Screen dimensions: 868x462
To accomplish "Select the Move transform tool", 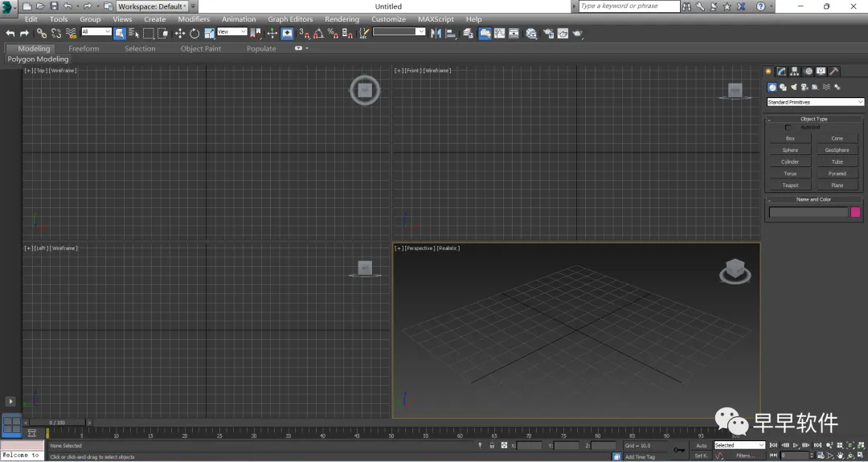I will (x=180, y=33).
